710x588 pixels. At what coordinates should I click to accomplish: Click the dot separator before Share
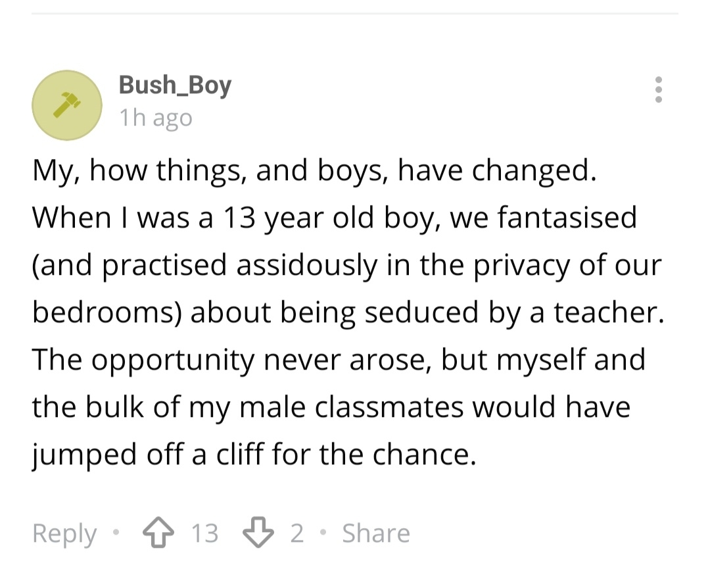(x=323, y=533)
